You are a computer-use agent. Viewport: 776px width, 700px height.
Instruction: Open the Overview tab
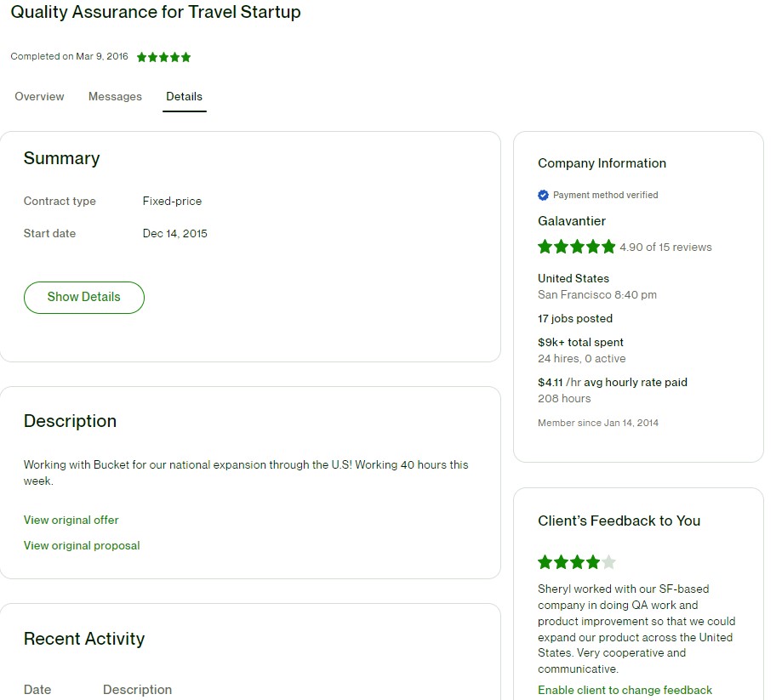coord(39,96)
